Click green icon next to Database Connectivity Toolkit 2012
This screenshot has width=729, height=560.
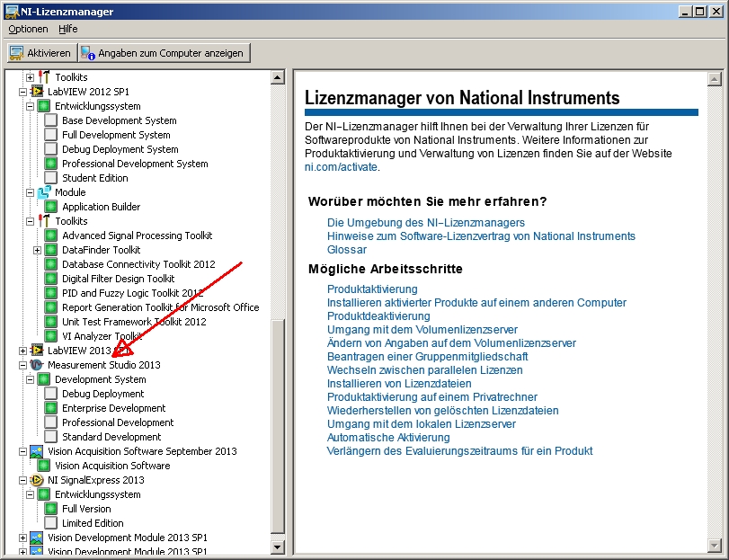click(50, 264)
